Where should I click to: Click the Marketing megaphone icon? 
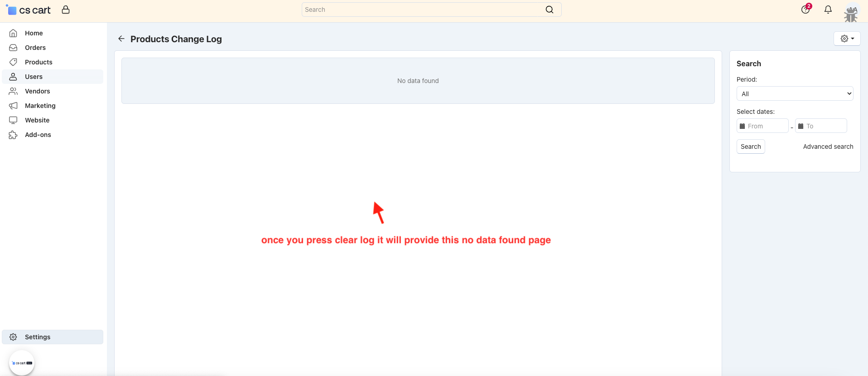[13, 106]
